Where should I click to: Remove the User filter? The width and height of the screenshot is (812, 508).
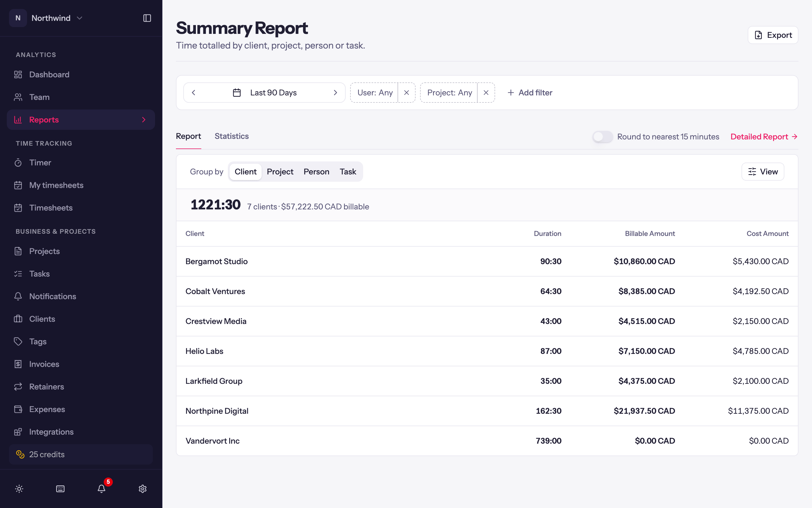[x=407, y=93]
